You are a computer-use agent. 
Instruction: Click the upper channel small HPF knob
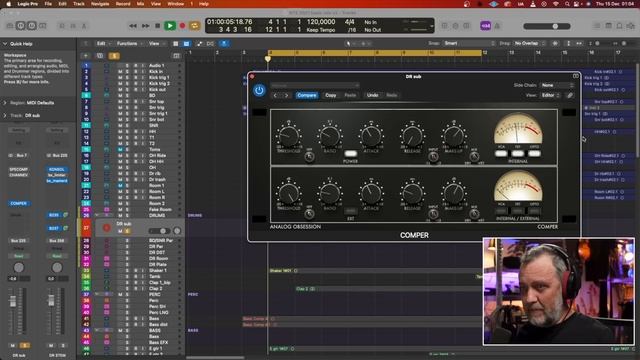click(x=309, y=156)
